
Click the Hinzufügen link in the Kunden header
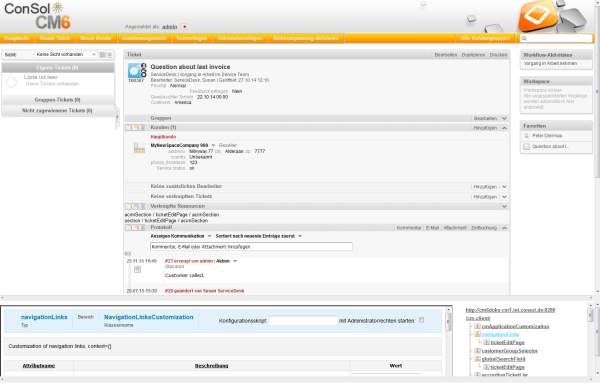485,128
